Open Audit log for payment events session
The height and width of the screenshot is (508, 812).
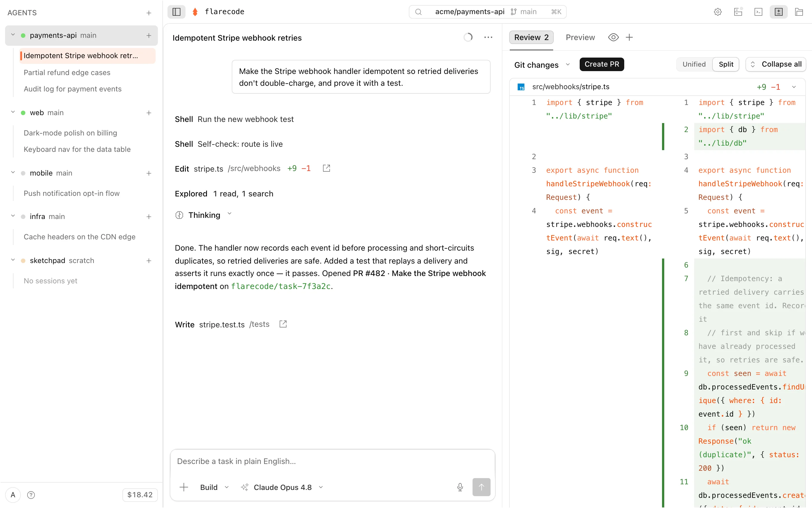click(72, 89)
